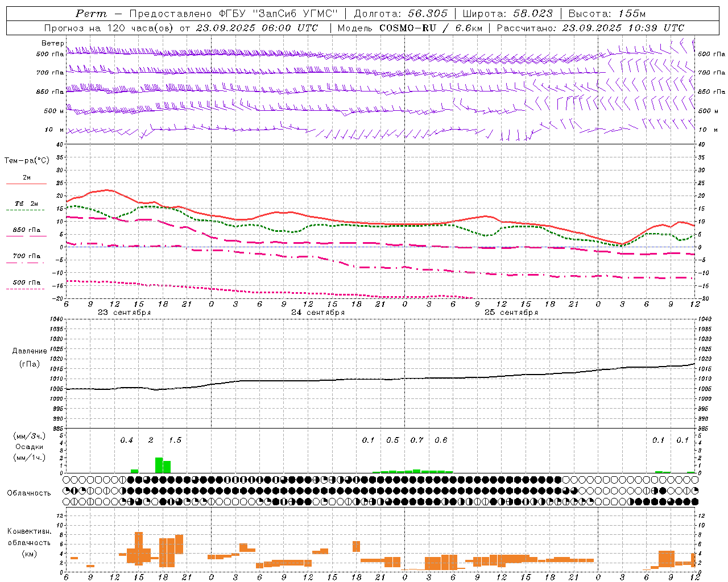Click the "(км)" convective cloud unit label
The width and height of the screenshot is (728, 582).
29,554
